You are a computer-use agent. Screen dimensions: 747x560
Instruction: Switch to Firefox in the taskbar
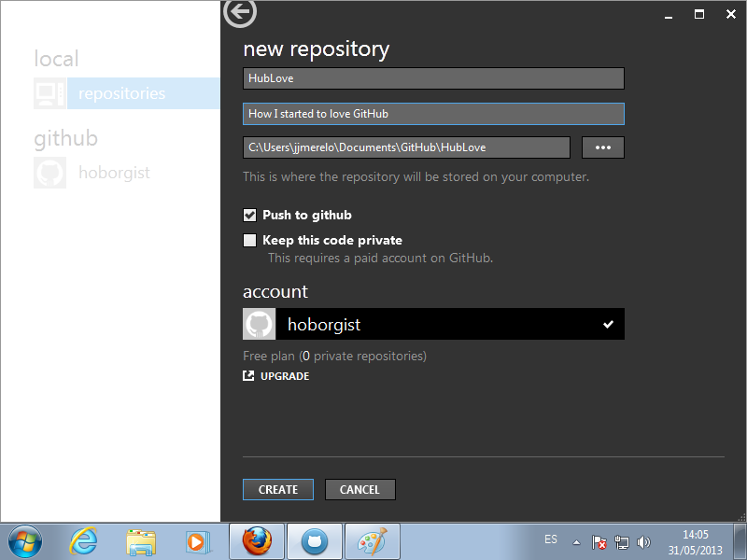click(x=257, y=541)
